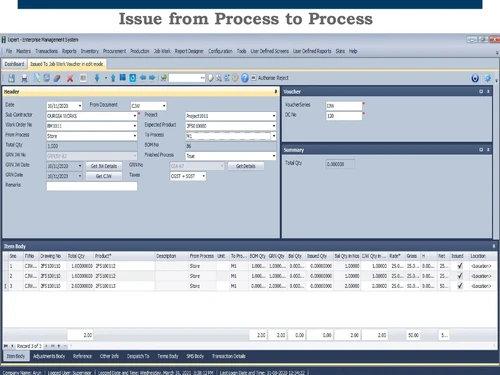Open the Inventory menu
This screenshot has height=375, width=500.
click(x=90, y=51)
